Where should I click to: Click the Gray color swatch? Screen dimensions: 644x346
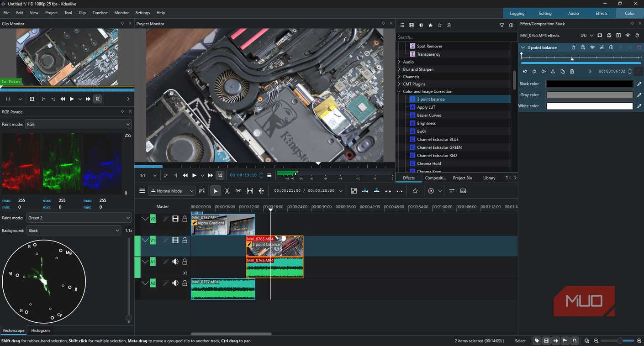590,95
